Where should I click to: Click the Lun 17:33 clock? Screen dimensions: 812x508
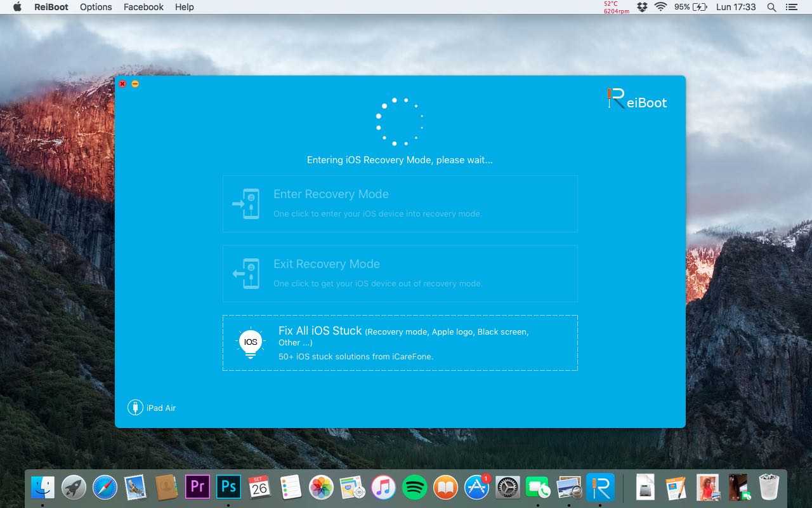click(x=736, y=7)
